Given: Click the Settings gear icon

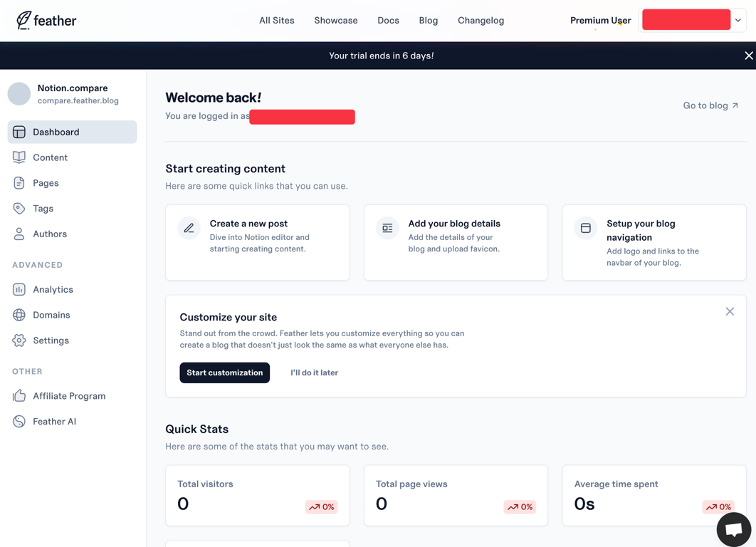Looking at the screenshot, I should click(x=19, y=340).
